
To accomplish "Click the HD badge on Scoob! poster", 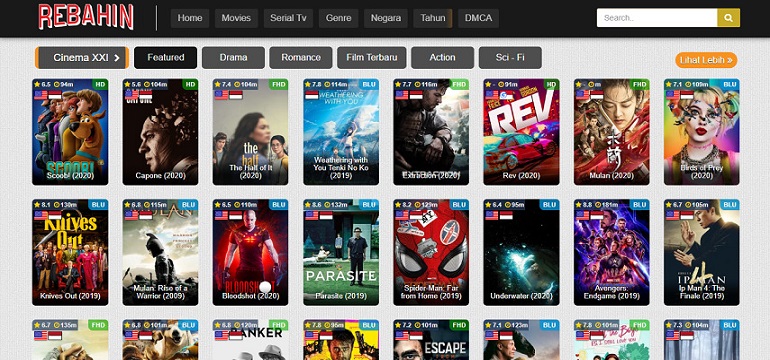I will [x=100, y=84].
